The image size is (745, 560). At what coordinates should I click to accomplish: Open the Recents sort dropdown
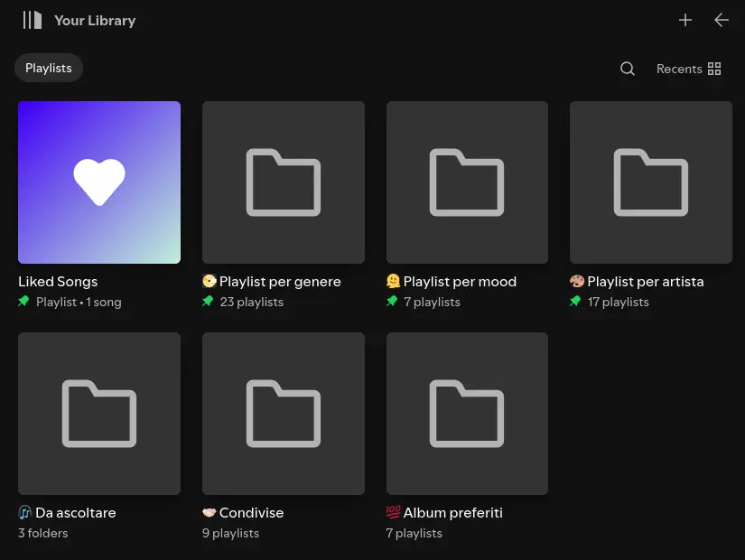[679, 69]
